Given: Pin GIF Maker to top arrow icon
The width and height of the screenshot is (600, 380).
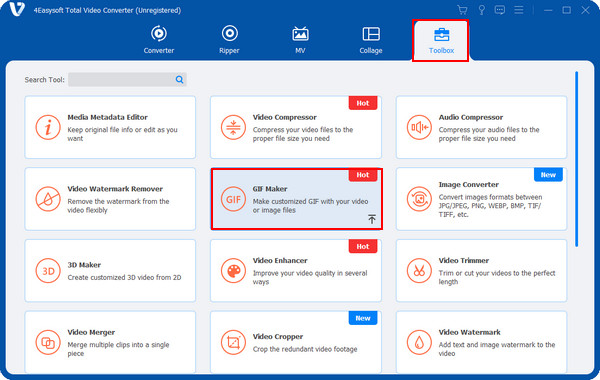Looking at the screenshot, I should pyautogui.click(x=372, y=219).
